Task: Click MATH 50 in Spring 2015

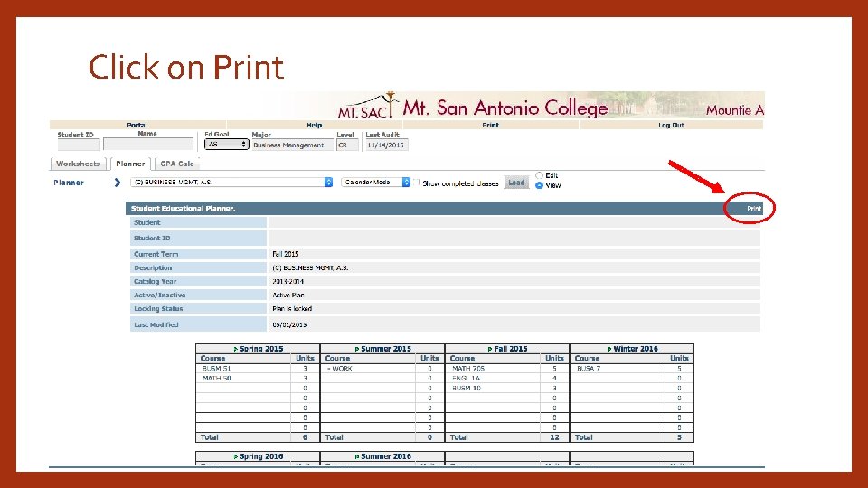Action: click(x=216, y=379)
